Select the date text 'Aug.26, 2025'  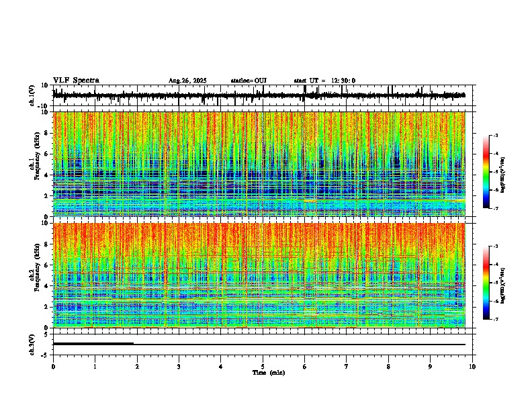point(187,81)
